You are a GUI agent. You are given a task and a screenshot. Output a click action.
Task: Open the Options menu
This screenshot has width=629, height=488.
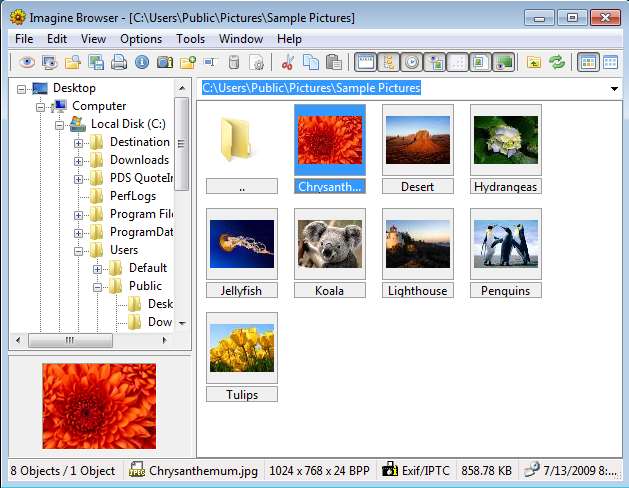[141, 39]
